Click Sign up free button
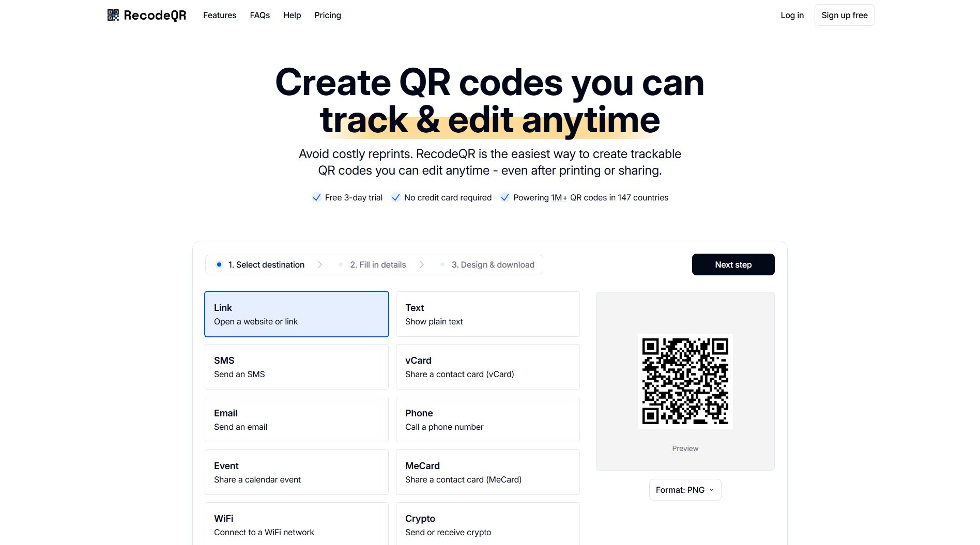The width and height of the screenshot is (980, 545). pyautogui.click(x=844, y=15)
